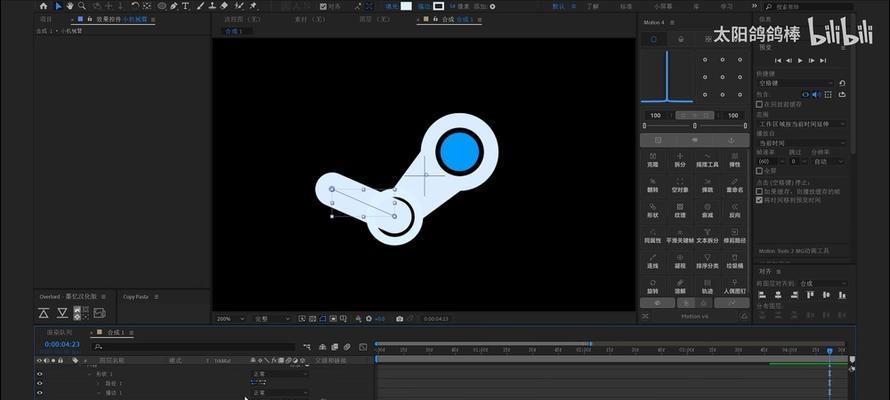The height and width of the screenshot is (400, 890).
Task: Open the align-layers-to 合成 dropdown
Action: [x=823, y=283]
